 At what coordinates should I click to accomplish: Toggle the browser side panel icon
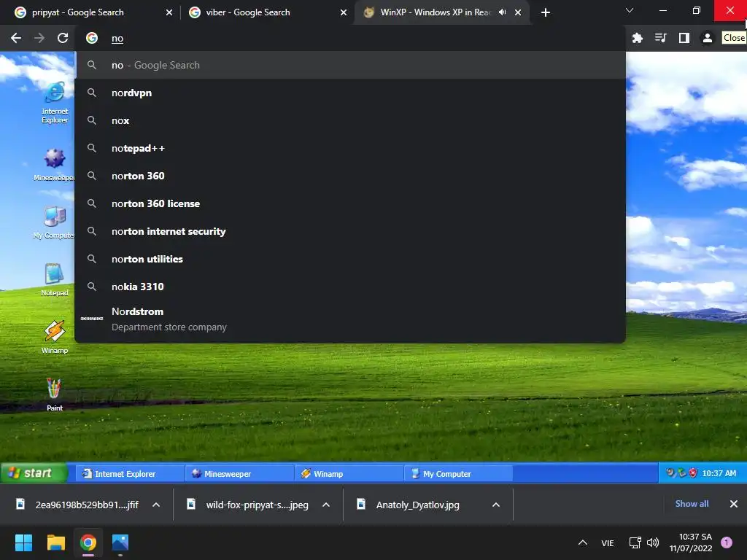(x=684, y=38)
